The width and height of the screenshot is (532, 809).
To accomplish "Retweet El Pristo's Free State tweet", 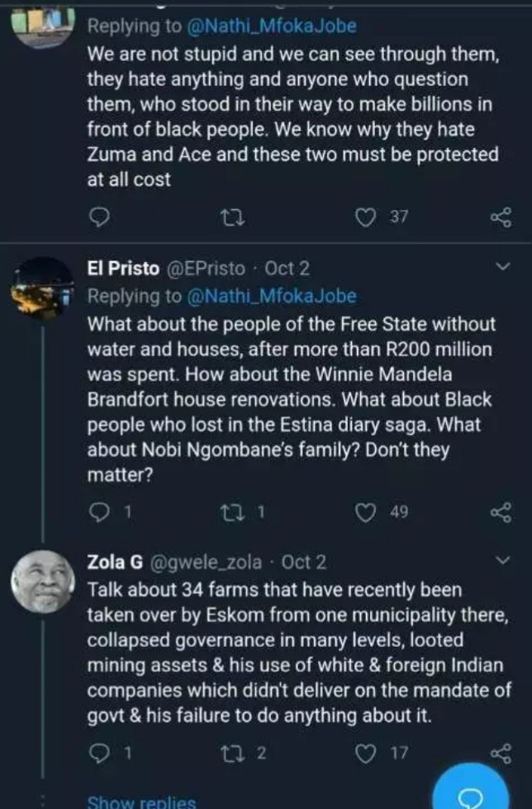I will pos(234,513).
